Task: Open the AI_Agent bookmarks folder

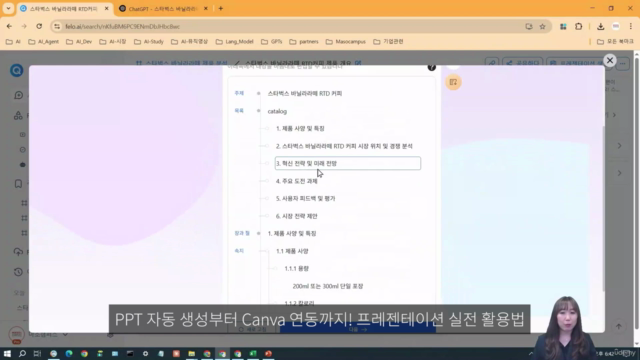Action: (43, 42)
